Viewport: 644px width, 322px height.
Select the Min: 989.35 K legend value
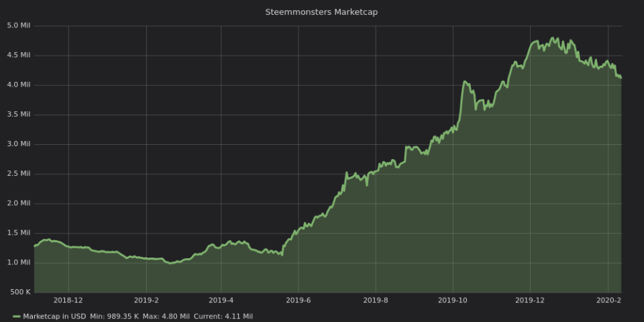tap(115, 316)
